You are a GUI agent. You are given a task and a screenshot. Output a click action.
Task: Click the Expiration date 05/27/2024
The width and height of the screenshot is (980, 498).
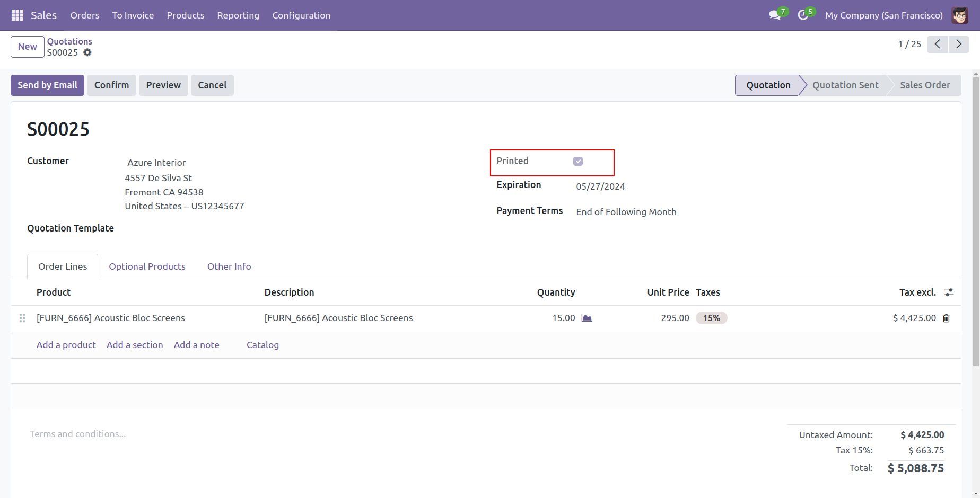point(600,186)
